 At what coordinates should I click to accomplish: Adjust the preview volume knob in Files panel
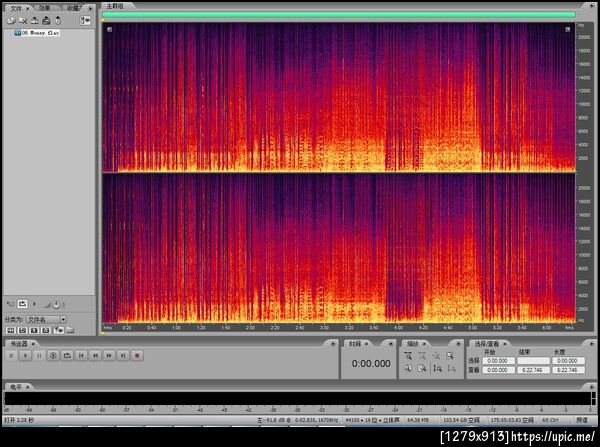55,303
